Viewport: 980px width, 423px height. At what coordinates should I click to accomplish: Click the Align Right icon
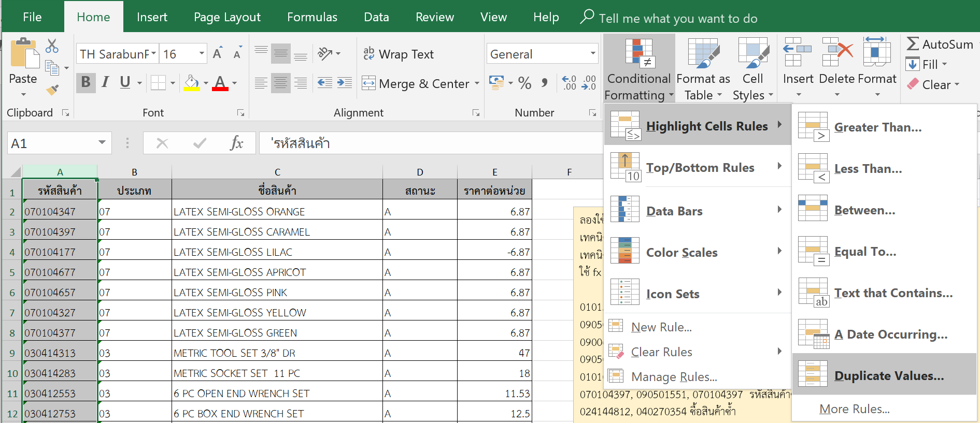coord(301,83)
